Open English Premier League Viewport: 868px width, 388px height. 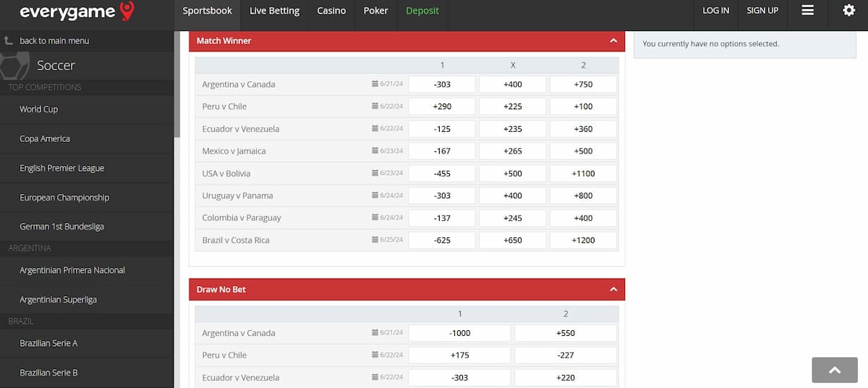(87, 168)
